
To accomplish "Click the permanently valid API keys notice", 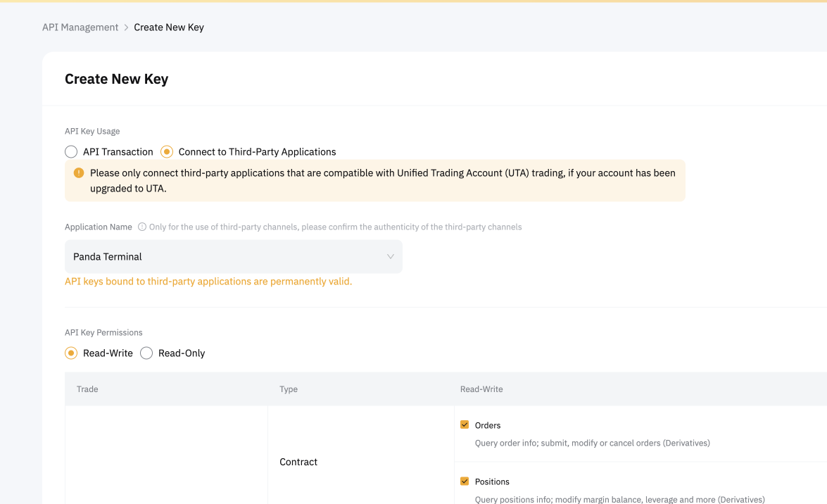I will pyautogui.click(x=208, y=282).
